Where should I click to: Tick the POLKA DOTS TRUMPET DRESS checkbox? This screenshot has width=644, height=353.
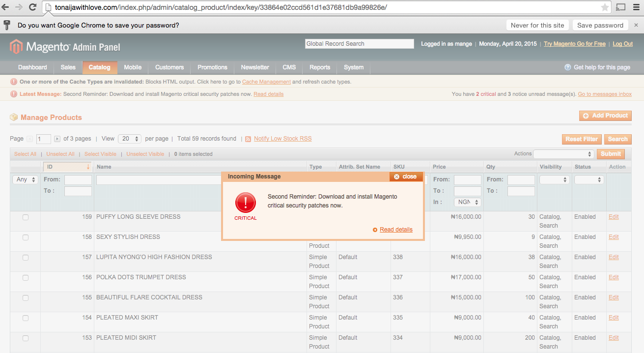[26, 278]
